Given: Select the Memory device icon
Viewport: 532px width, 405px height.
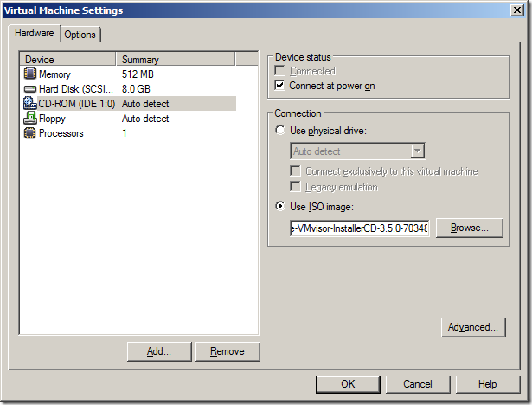Looking at the screenshot, I should (30, 74).
